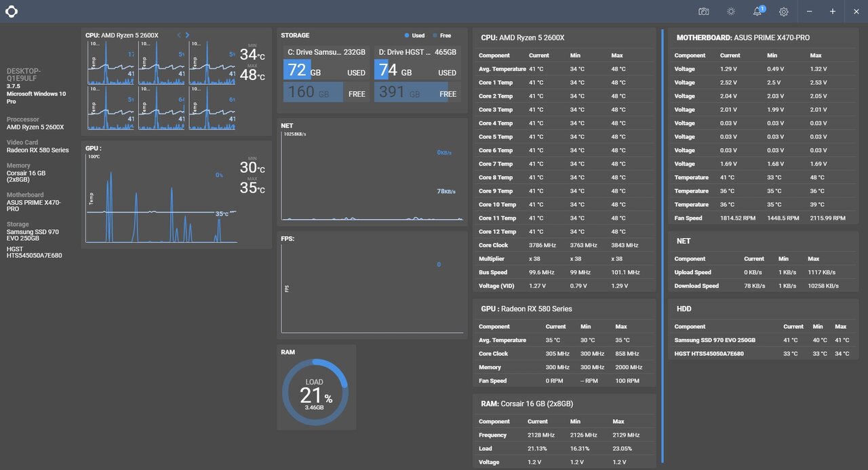Click the 2115.99 RPM max fan speed
The width and height of the screenshot is (868, 470).
[x=827, y=218]
